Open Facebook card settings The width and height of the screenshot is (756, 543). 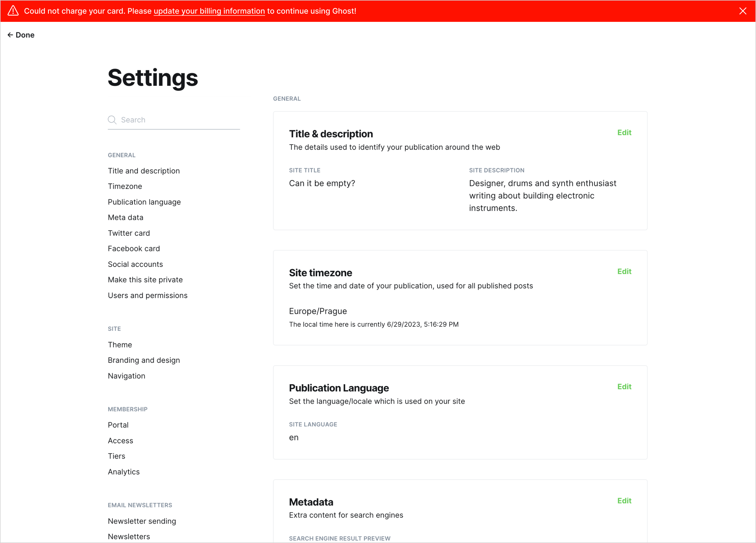point(134,249)
